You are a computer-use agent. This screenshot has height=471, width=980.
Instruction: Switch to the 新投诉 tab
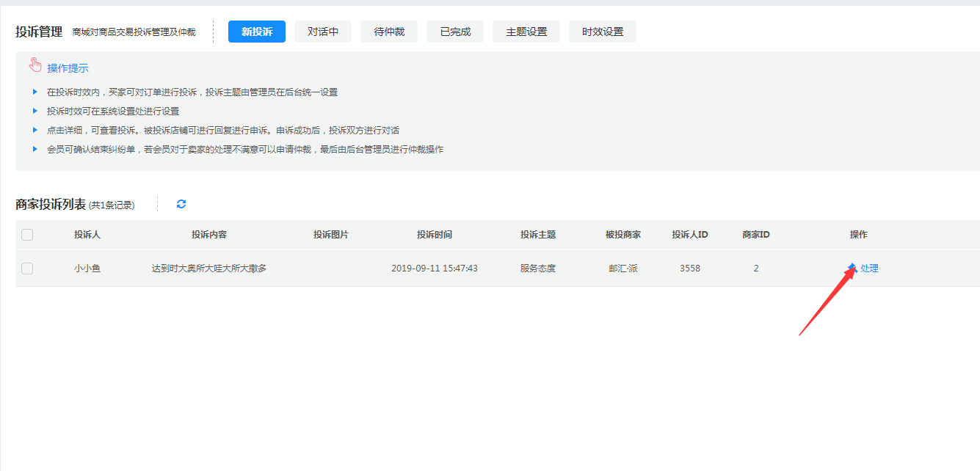coord(256,32)
